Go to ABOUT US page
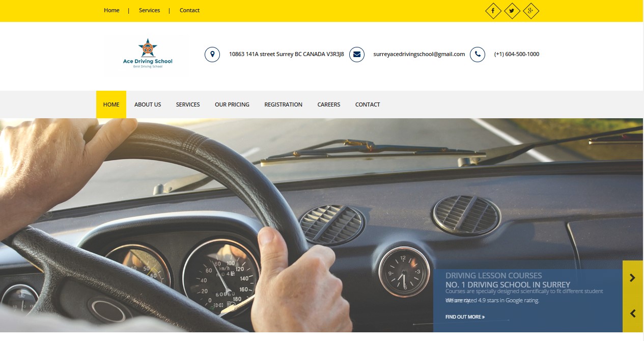This screenshot has width=644, height=341. [148, 104]
